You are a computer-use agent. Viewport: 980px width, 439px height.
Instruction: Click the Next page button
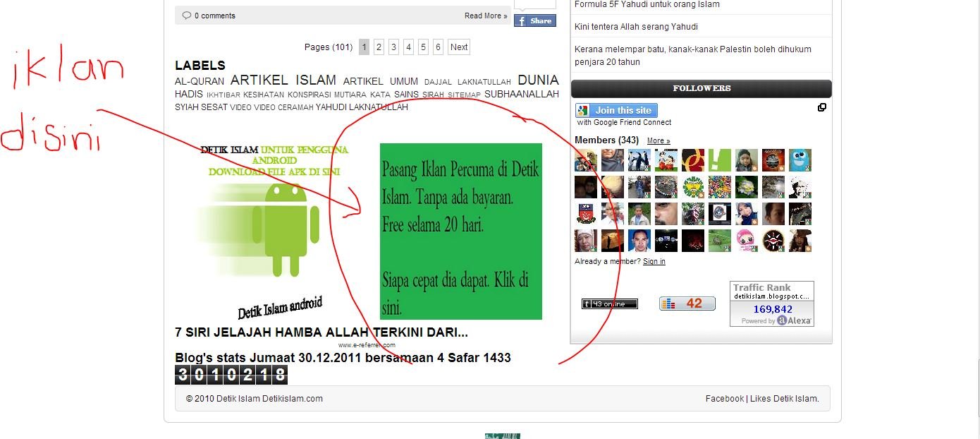(459, 47)
